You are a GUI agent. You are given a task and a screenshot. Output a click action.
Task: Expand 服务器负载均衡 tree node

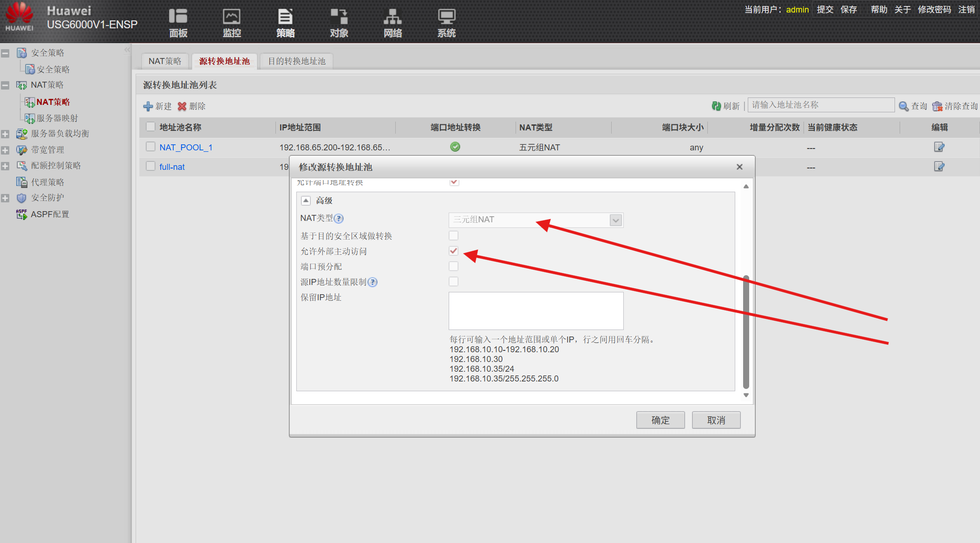click(x=5, y=134)
